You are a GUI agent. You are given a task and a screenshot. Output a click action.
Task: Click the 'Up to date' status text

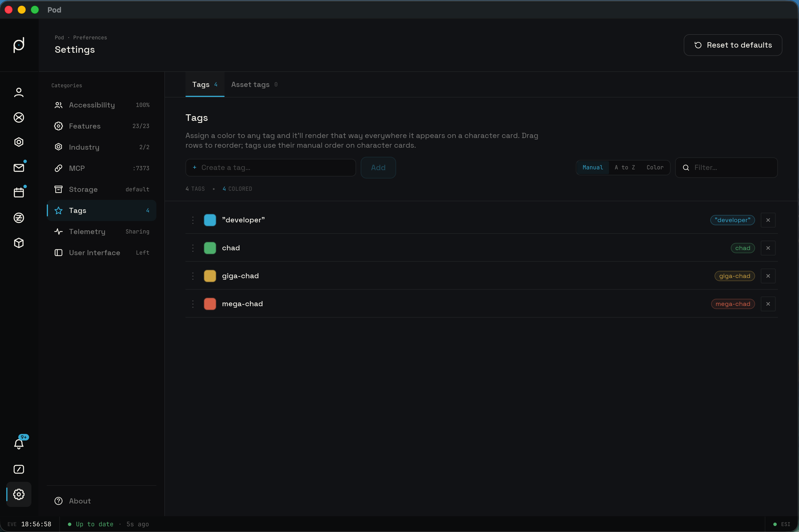coord(95,524)
